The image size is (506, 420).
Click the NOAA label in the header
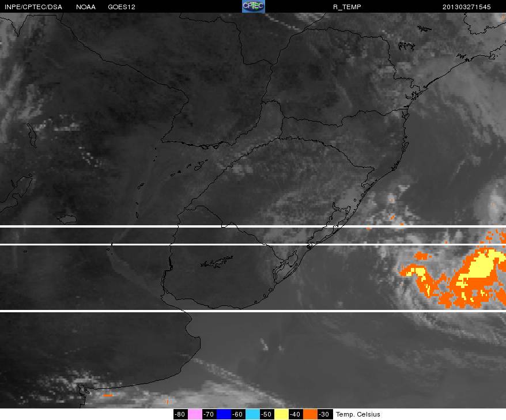click(85, 7)
